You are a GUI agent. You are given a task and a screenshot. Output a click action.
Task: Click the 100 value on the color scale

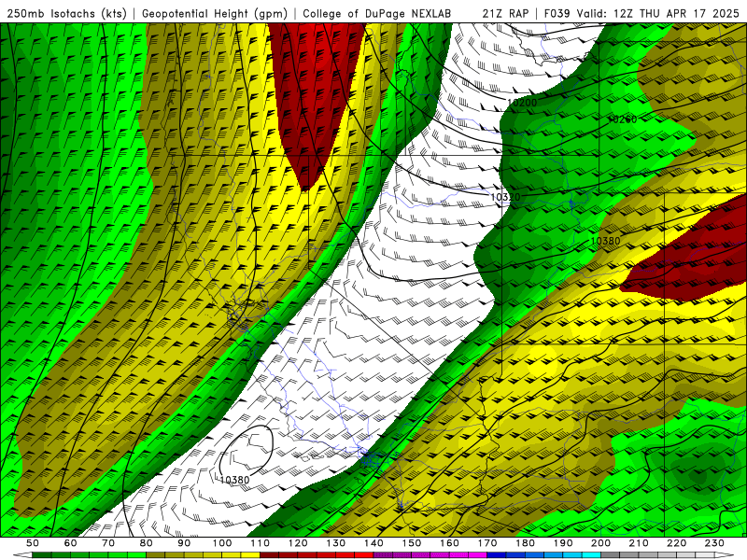click(x=222, y=543)
